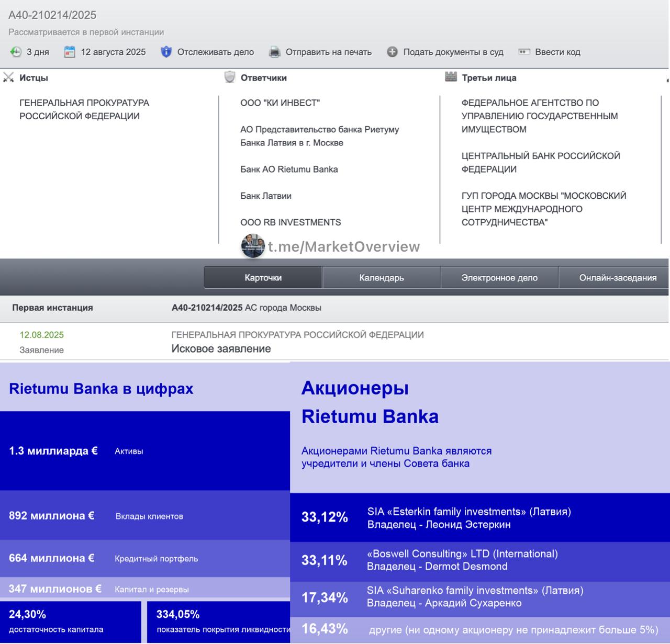Viewport: 670px width, 644px height.
Task: Click the code icon beside 'Ввести код'
Action: 524,52
